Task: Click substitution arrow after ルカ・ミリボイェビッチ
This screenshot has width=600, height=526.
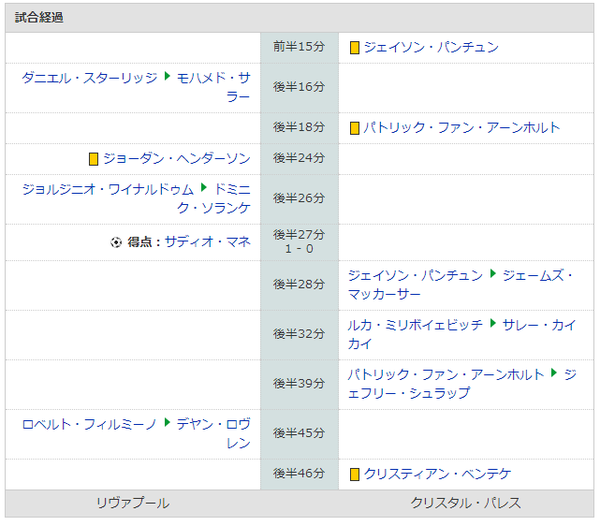Action: tap(493, 323)
